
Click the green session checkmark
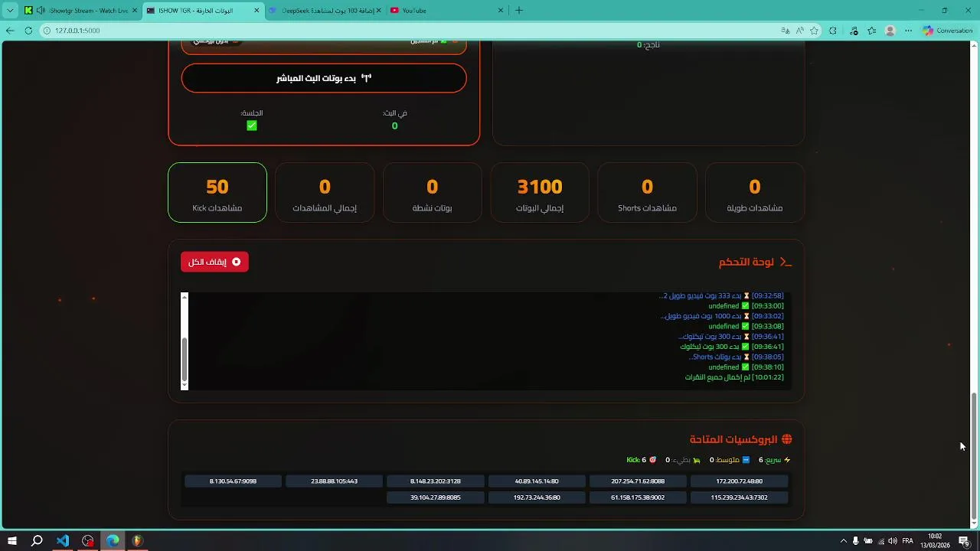[252, 126]
